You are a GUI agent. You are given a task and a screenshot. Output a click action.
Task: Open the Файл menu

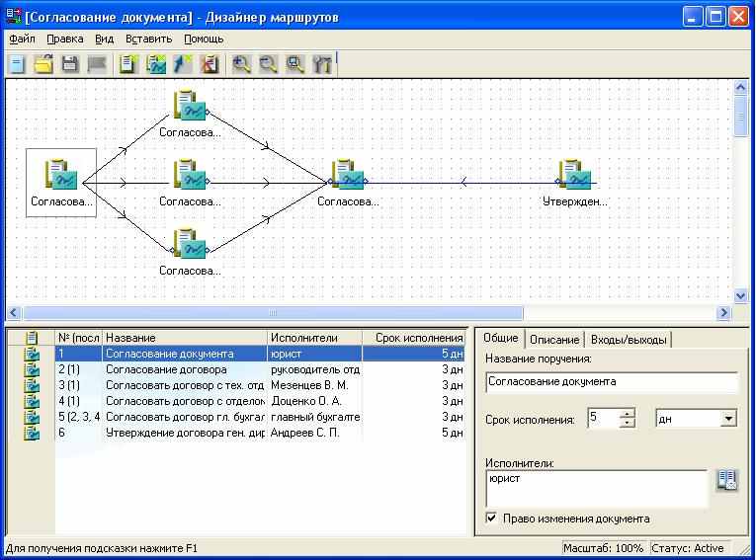(x=22, y=39)
